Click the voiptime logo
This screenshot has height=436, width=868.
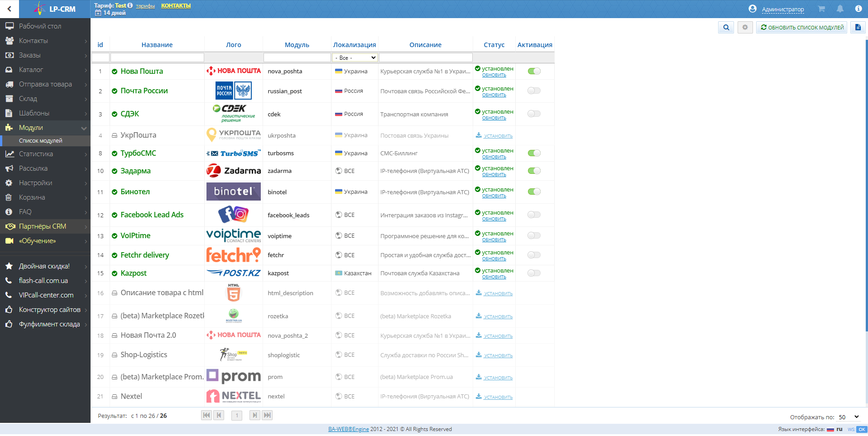pos(234,235)
